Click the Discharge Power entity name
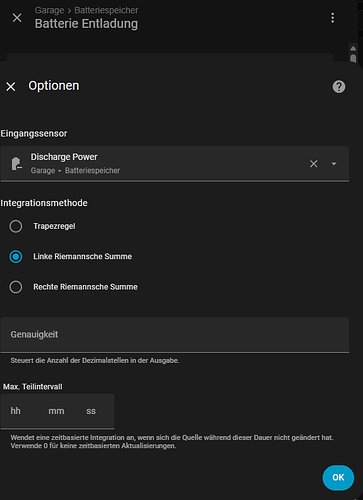363x500 pixels. (64, 157)
